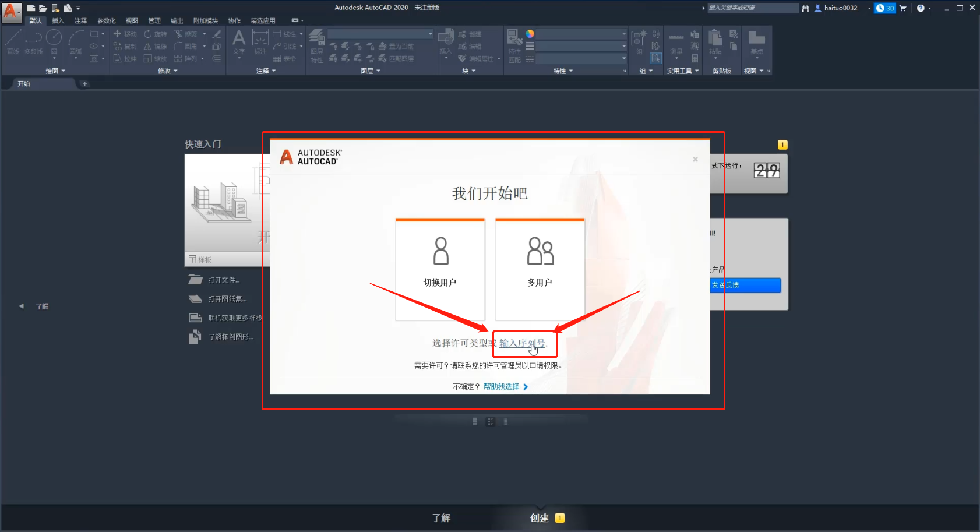
Task: Switch to the 精选应用 ribbon tab
Action: point(263,20)
